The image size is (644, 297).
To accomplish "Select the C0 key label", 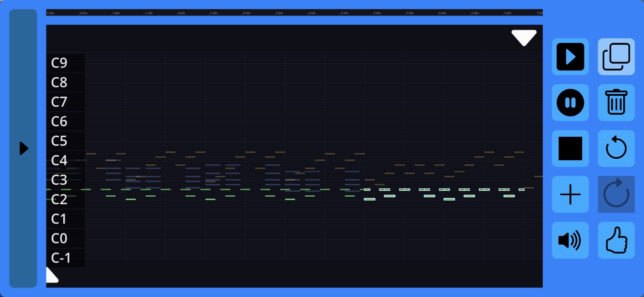I will tap(59, 238).
